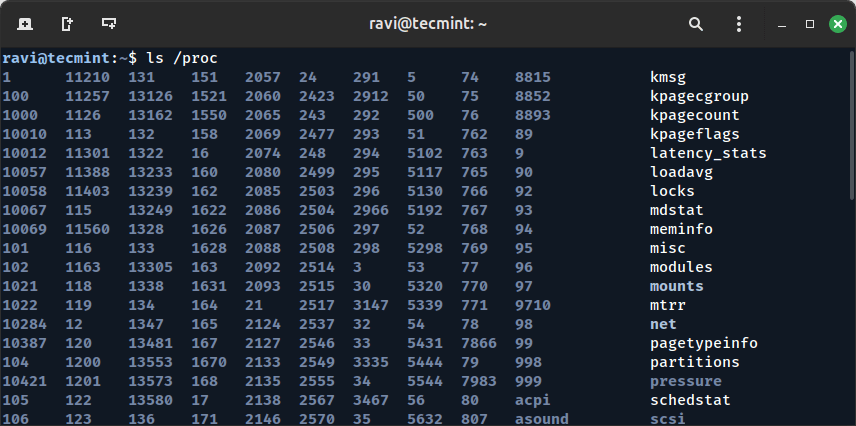Click the window title ravi@tecmint: ~
Screen dimensions: 856x426
click(428, 24)
